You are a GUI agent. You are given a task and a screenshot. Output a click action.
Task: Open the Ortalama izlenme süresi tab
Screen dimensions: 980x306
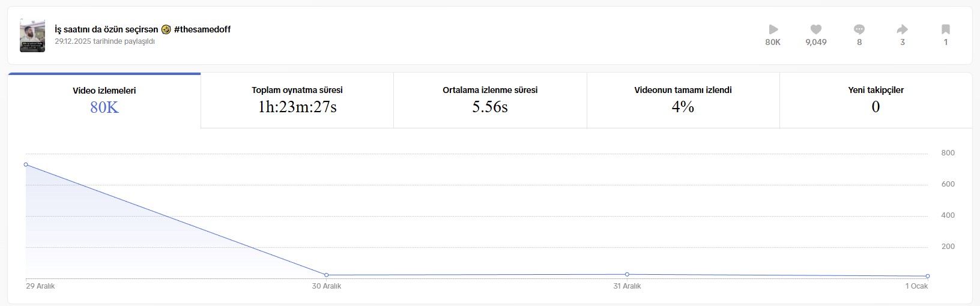[x=490, y=101]
